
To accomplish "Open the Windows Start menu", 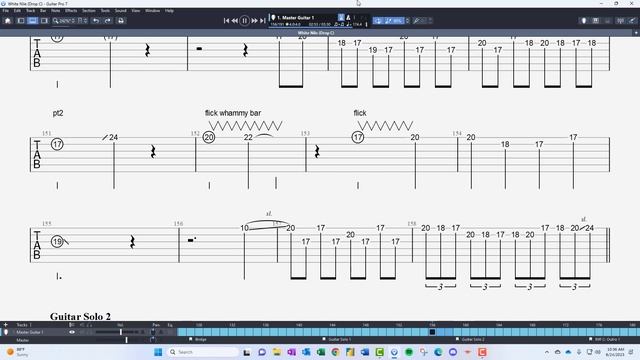I will click(158, 352).
